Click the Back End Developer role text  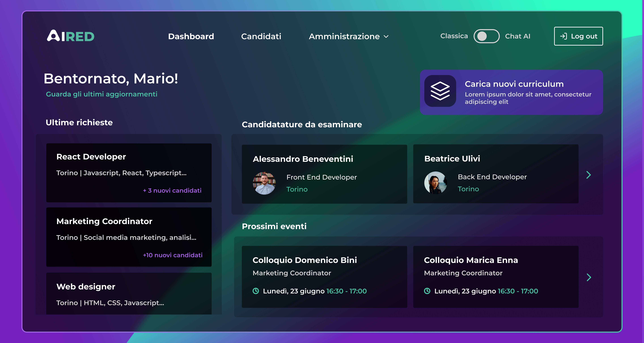pos(492,177)
